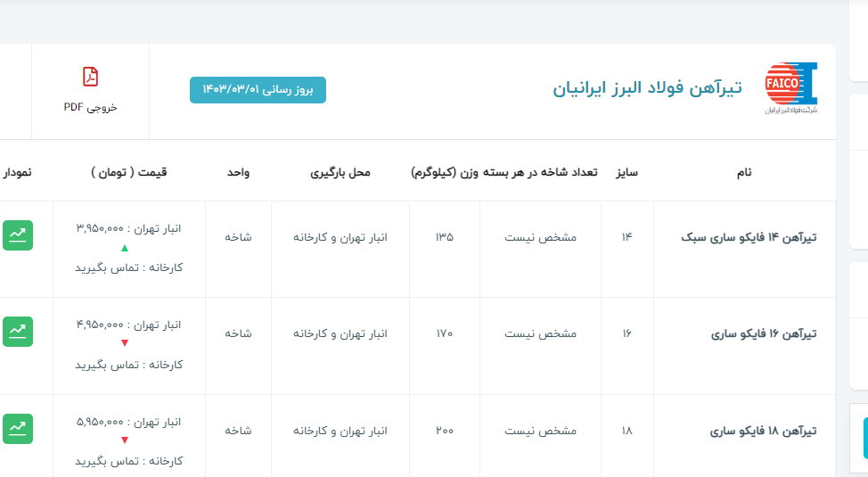The height and width of the screenshot is (477, 868).
Task: Click red down arrow under ۵,۹۵۰,۰۰۰ price
Action: point(125,440)
